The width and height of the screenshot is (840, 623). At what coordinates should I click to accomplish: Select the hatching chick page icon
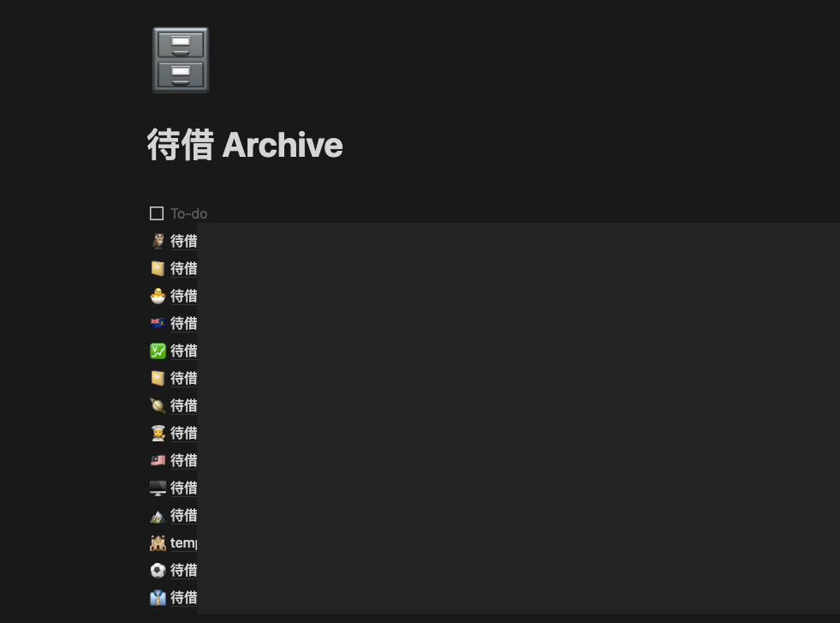(158, 296)
